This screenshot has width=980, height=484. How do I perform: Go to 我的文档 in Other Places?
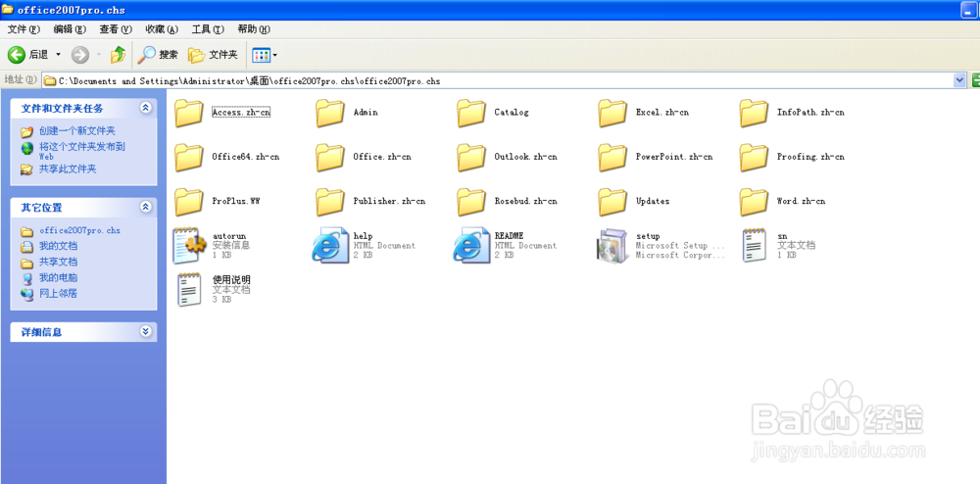[x=49, y=246]
